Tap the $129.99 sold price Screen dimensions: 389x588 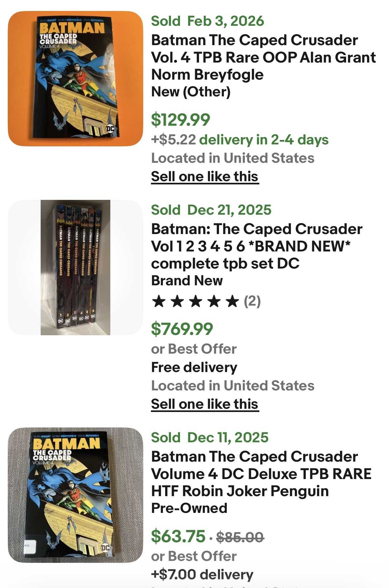click(181, 120)
